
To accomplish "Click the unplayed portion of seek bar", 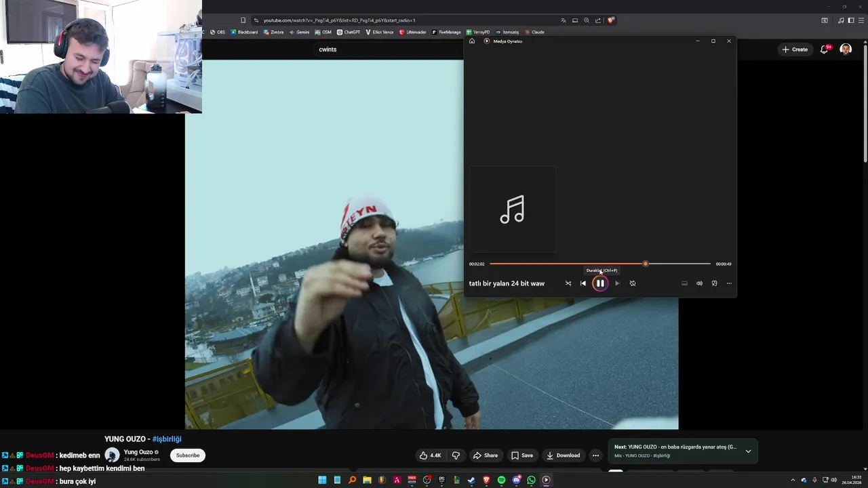I will (679, 264).
